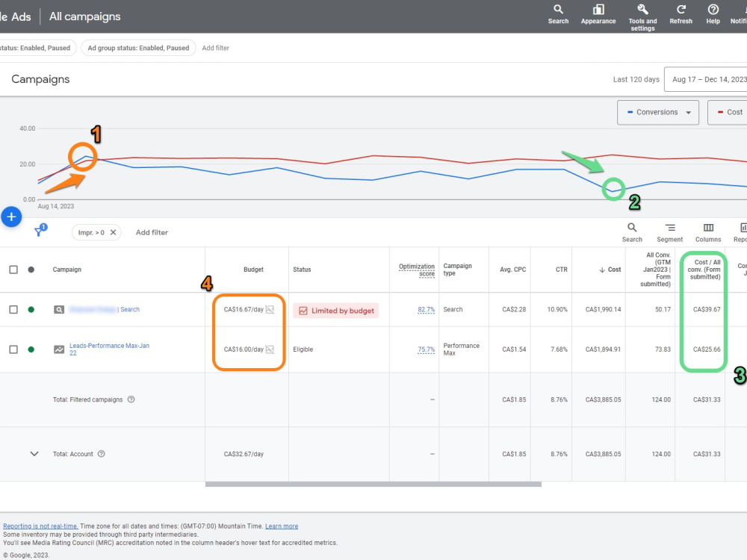Open the 75.7% optimization score link
Viewport: 747px width, 560px height.
pyautogui.click(x=426, y=349)
